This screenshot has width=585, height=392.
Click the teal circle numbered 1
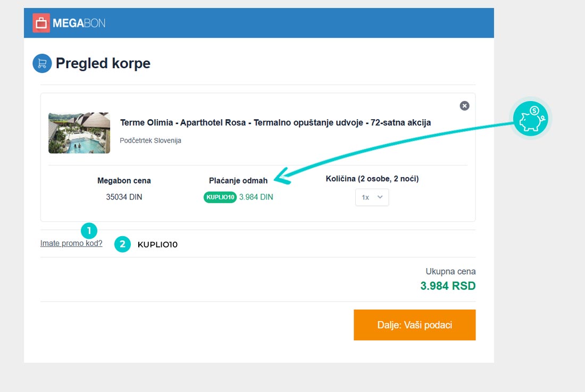(89, 231)
